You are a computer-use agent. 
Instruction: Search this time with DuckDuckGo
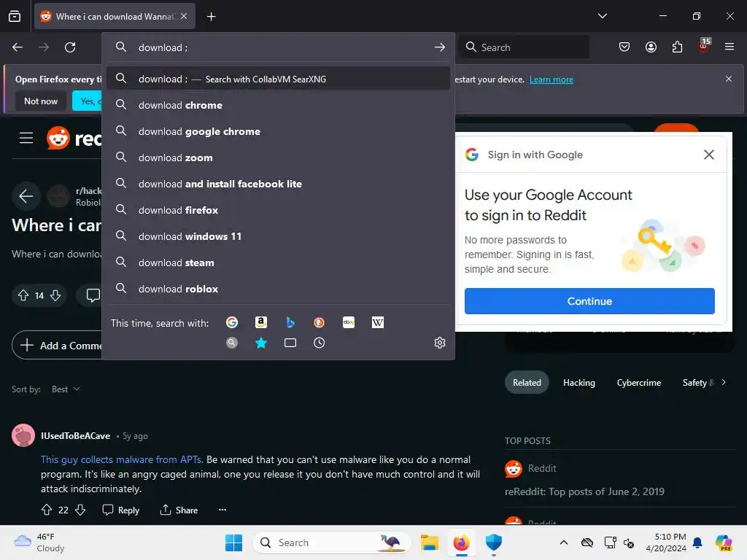[320, 322]
